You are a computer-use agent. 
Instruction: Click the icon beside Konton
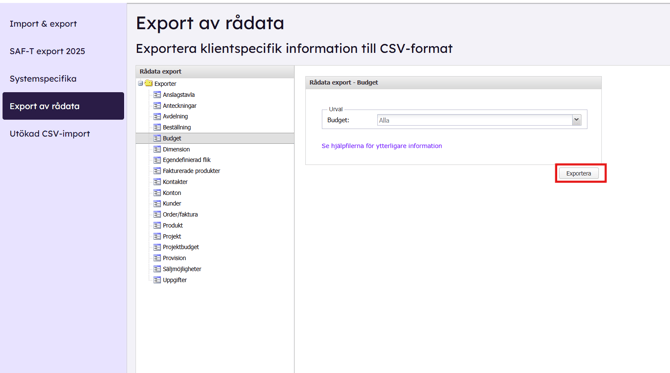pos(157,193)
